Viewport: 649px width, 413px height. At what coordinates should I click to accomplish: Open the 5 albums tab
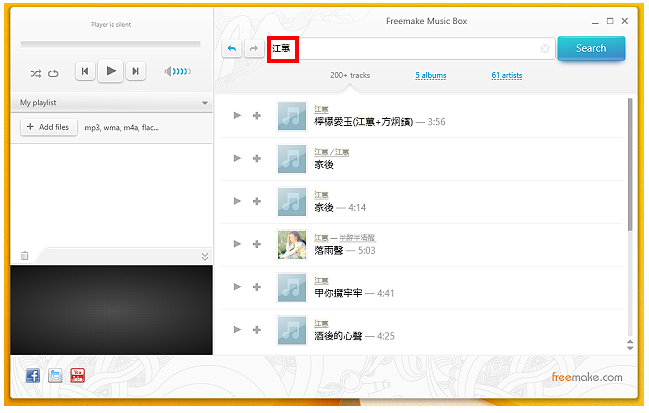tap(430, 75)
